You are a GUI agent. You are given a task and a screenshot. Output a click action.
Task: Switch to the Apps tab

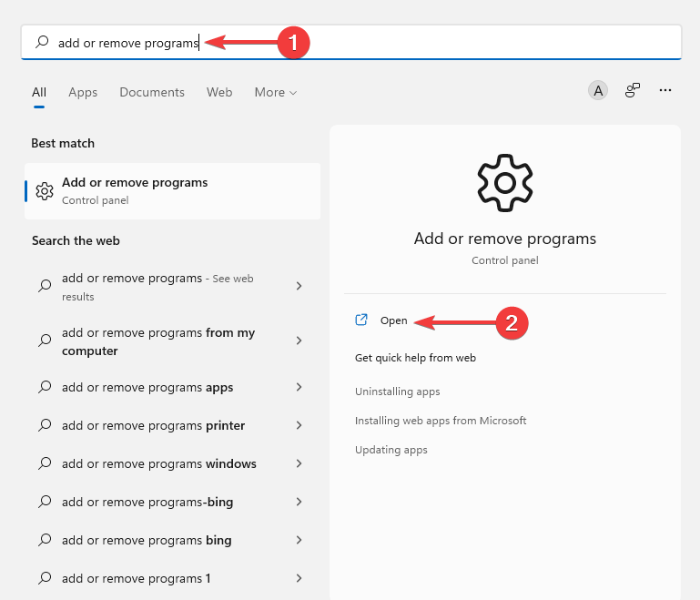[83, 92]
